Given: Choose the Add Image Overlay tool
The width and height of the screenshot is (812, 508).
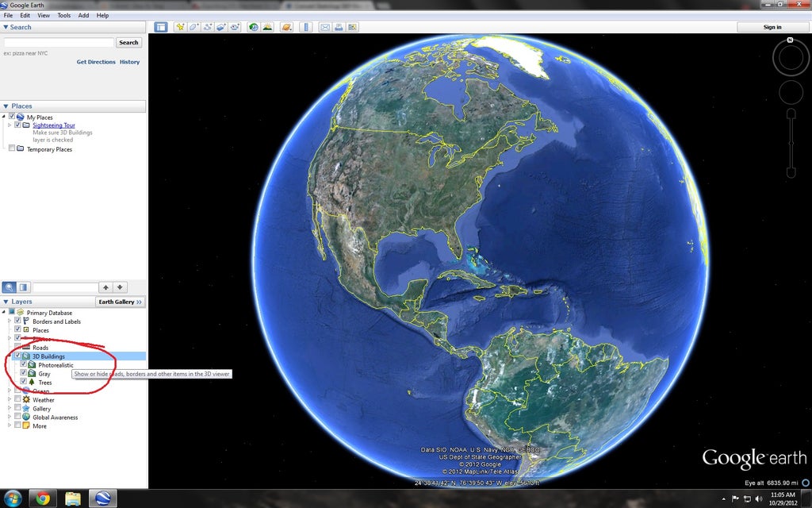Looking at the screenshot, I should pos(222,27).
